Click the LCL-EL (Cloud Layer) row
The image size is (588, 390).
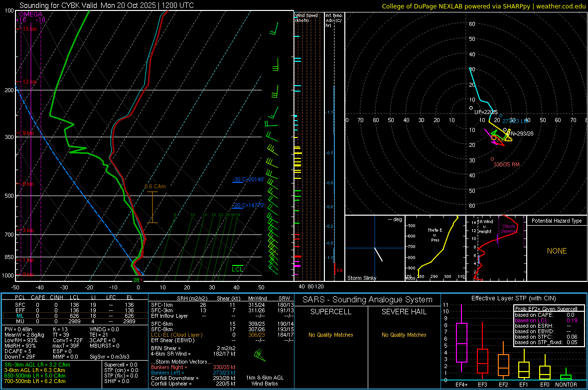[222, 335]
